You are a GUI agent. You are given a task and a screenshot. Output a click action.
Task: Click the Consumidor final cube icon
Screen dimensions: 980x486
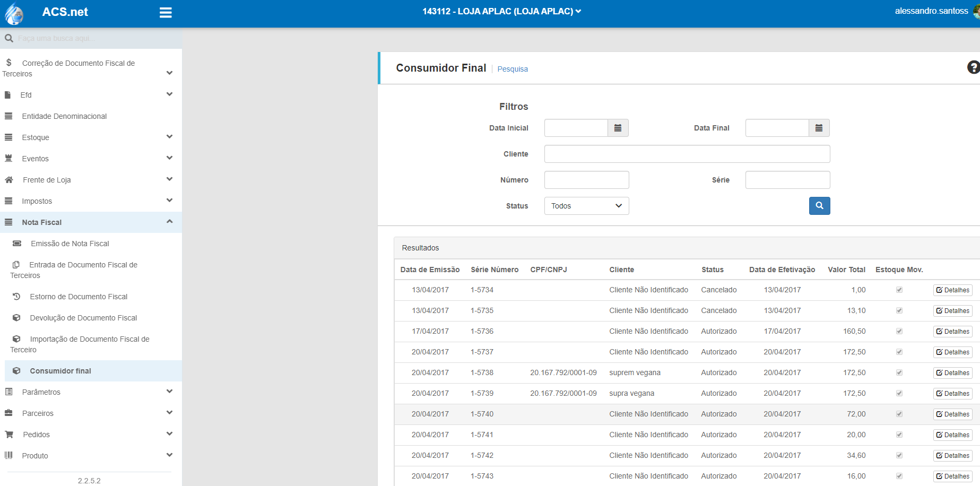pyautogui.click(x=16, y=371)
